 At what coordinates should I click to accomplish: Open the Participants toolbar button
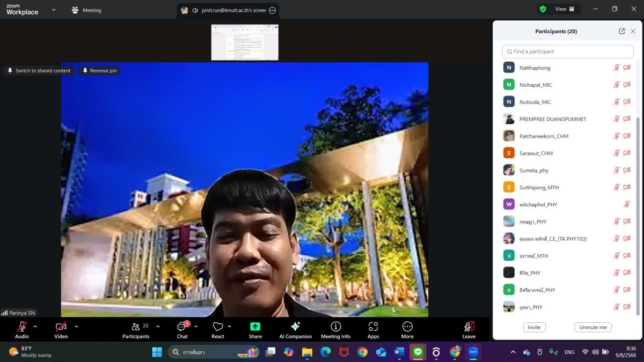click(x=136, y=330)
